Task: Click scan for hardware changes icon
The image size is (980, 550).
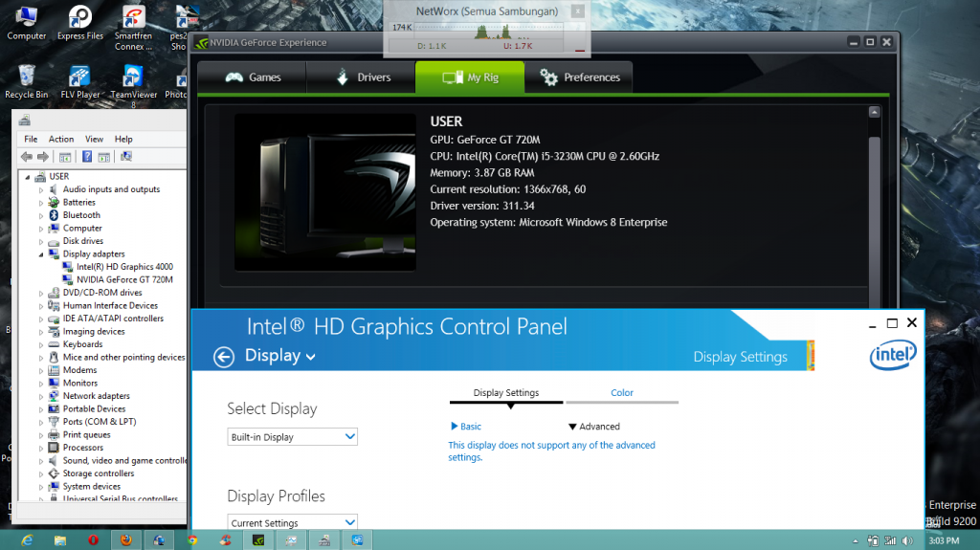Action: pyautogui.click(x=126, y=157)
